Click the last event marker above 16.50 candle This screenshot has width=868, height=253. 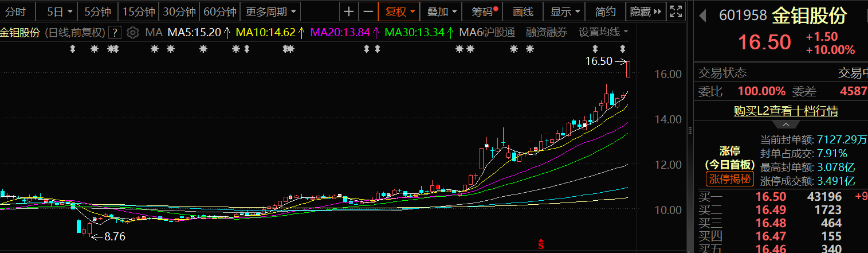(623, 49)
